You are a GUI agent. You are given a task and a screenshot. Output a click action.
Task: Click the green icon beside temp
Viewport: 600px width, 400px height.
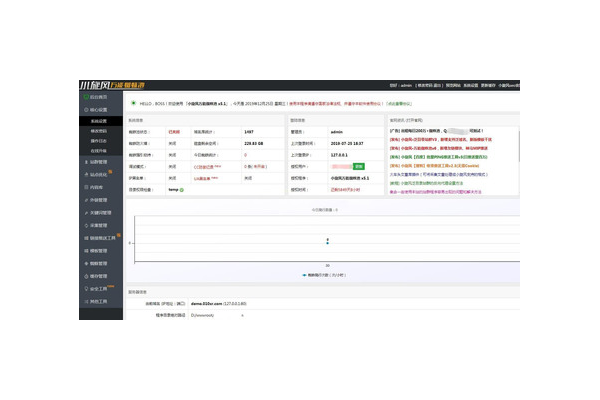point(183,189)
